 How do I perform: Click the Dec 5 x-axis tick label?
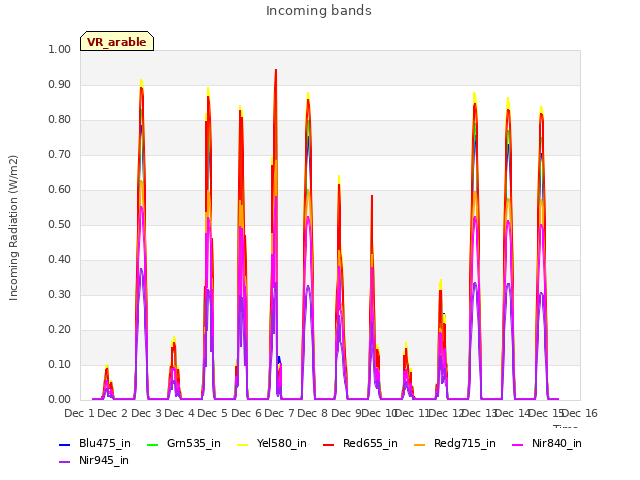(213, 413)
